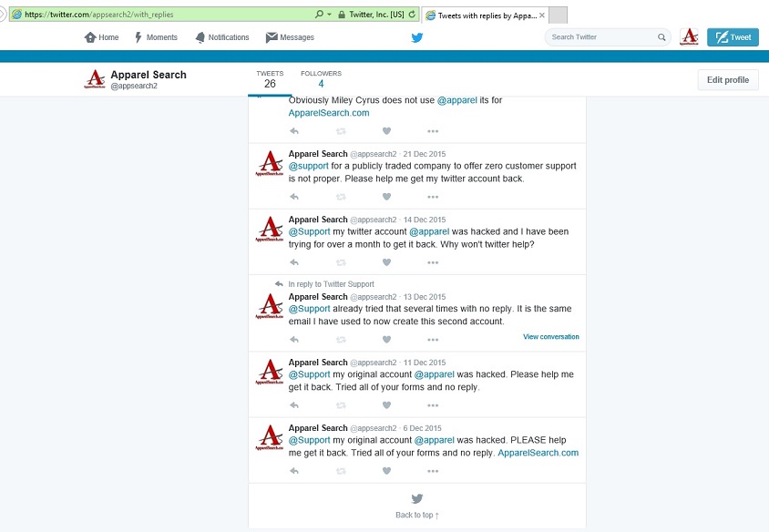Click the browser address bar URL
Screen dimensions: 769x532
(98, 15)
